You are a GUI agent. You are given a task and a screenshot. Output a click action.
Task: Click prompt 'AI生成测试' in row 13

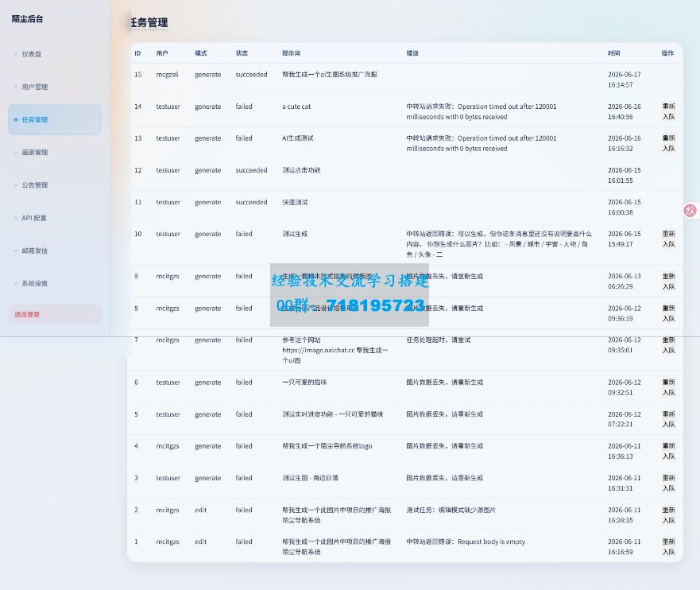(x=298, y=138)
